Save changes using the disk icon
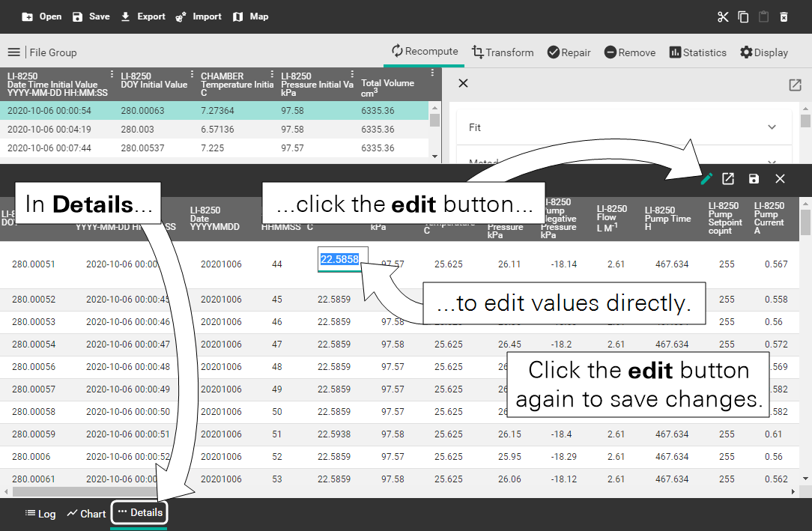Viewport: 812px width, 531px height. coord(754,179)
